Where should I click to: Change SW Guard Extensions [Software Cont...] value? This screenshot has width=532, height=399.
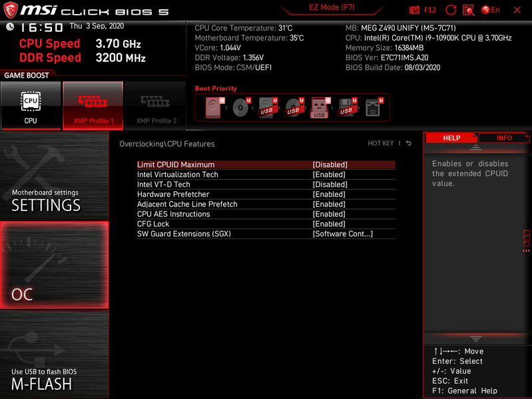click(x=343, y=234)
